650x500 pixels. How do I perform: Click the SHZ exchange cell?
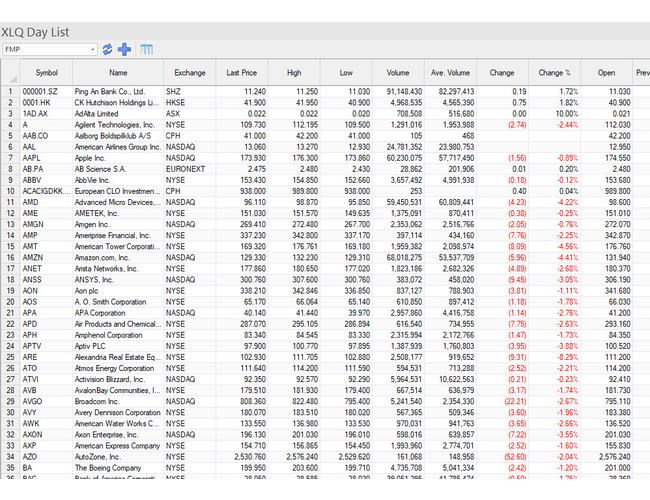[190, 92]
